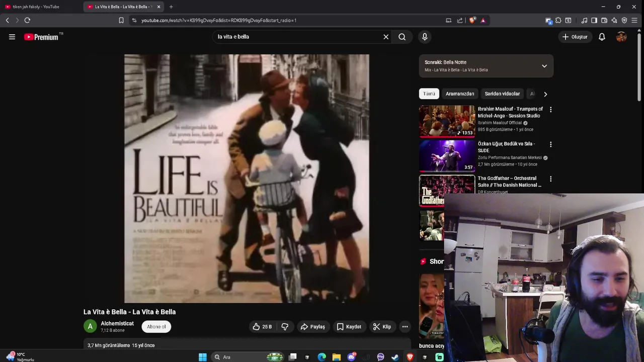Open options for Özkan Uğur video

click(x=550, y=144)
